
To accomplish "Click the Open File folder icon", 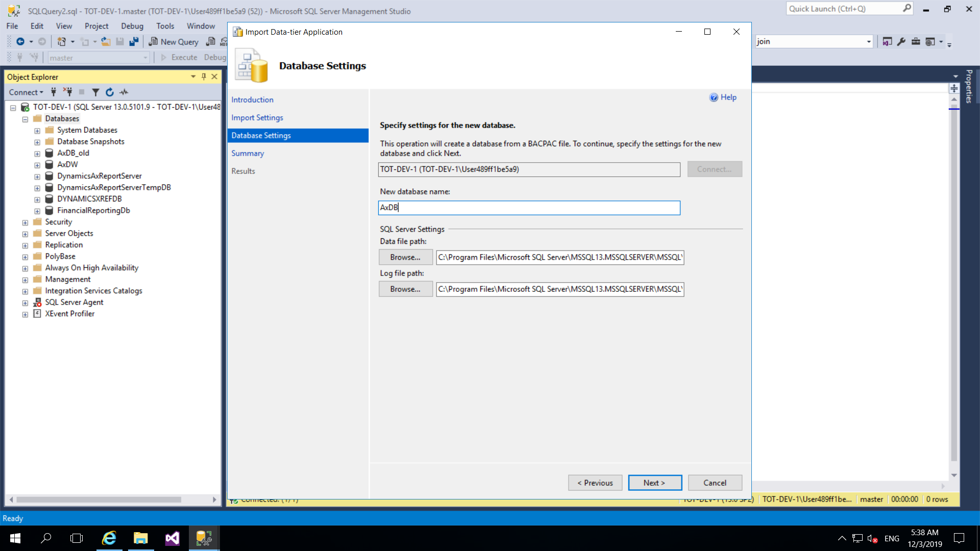I will pyautogui.click(x=106, y=42).
